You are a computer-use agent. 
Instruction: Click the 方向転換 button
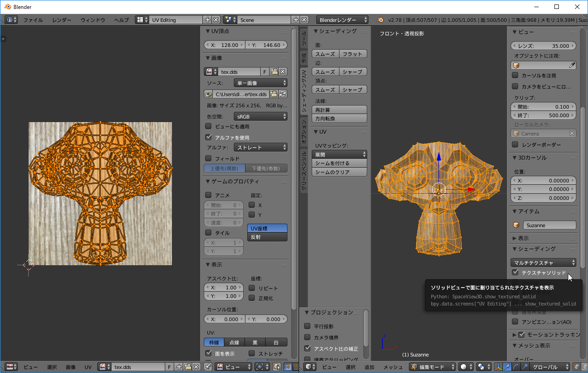(339, 119)
